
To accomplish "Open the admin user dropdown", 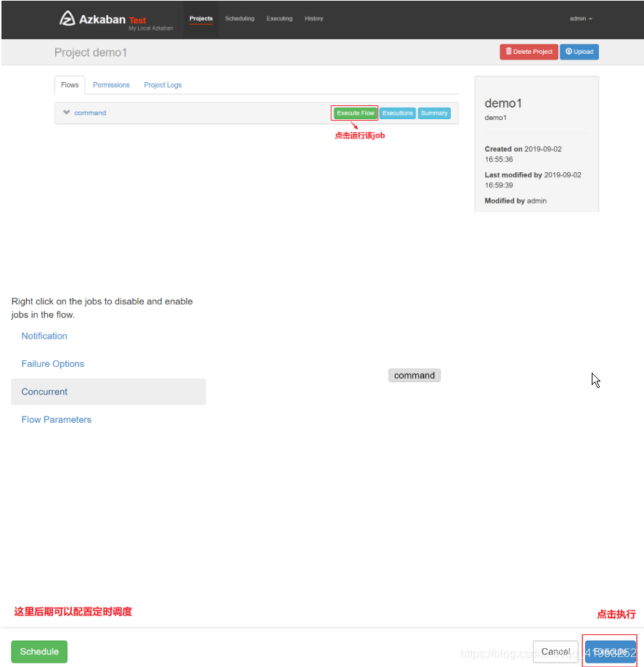I will 581,19.
